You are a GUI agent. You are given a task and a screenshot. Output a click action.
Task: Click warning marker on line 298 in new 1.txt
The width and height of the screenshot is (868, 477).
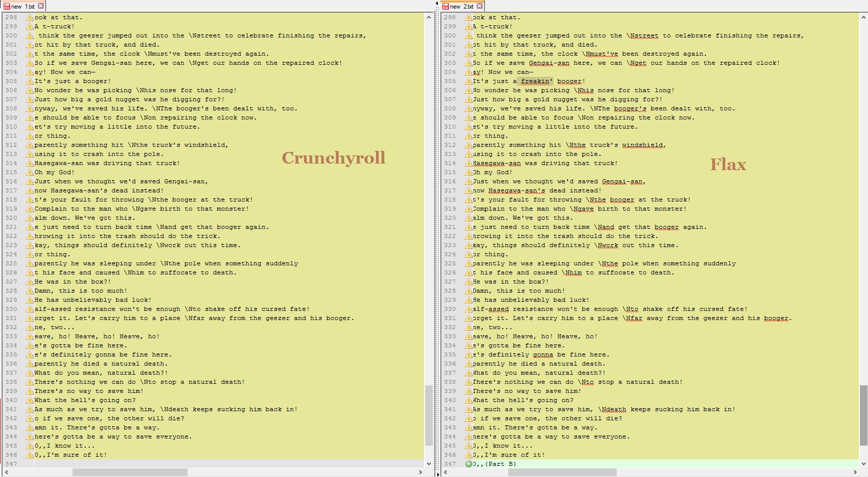[x=30, y=17]
